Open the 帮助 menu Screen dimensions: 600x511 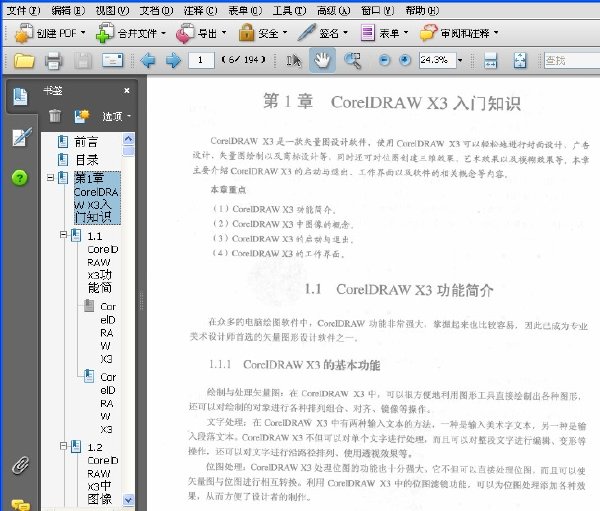[422, 10]
